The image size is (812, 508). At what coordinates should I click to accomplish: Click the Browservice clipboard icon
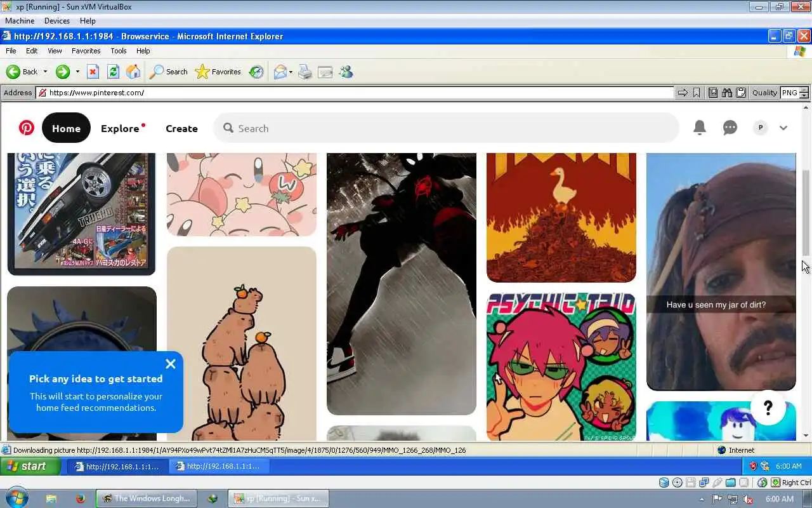pyautogui.click(x=741, y=93)
